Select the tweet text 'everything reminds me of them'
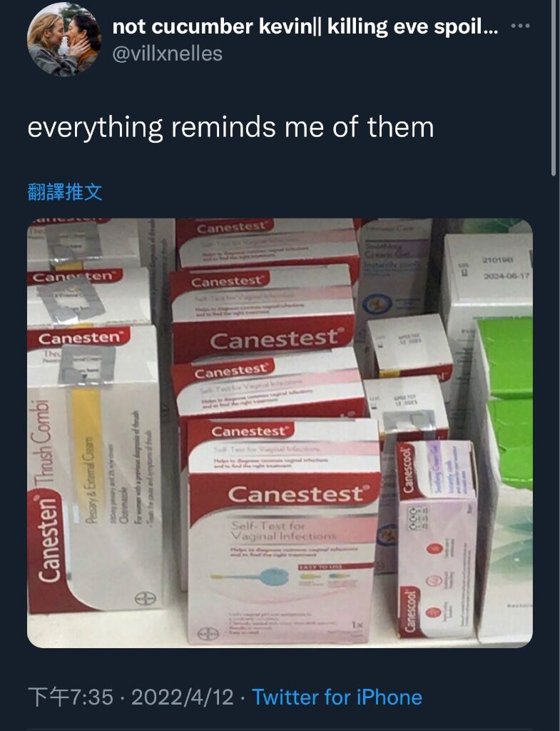This screenshot has width=560, height=731. tap(230, 127)
